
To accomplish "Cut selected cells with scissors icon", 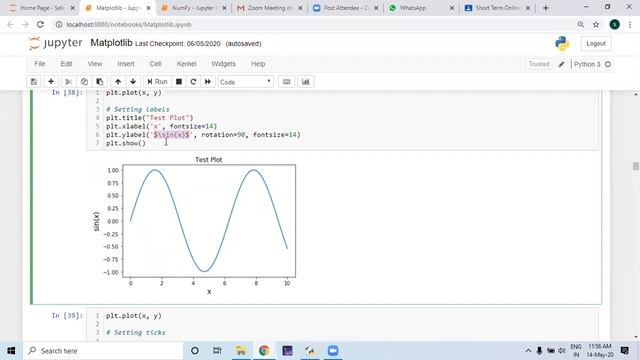I will (69, 82).
